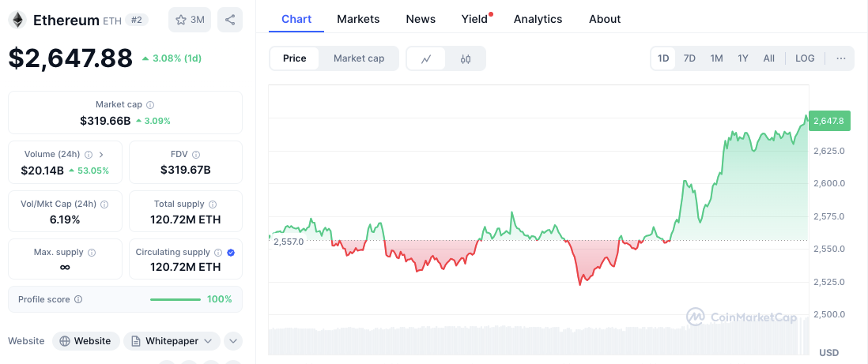Click the star watchlist 3M button
This screenshot has width=868, height=364.
pyautogui.click(x=190, y=20)
